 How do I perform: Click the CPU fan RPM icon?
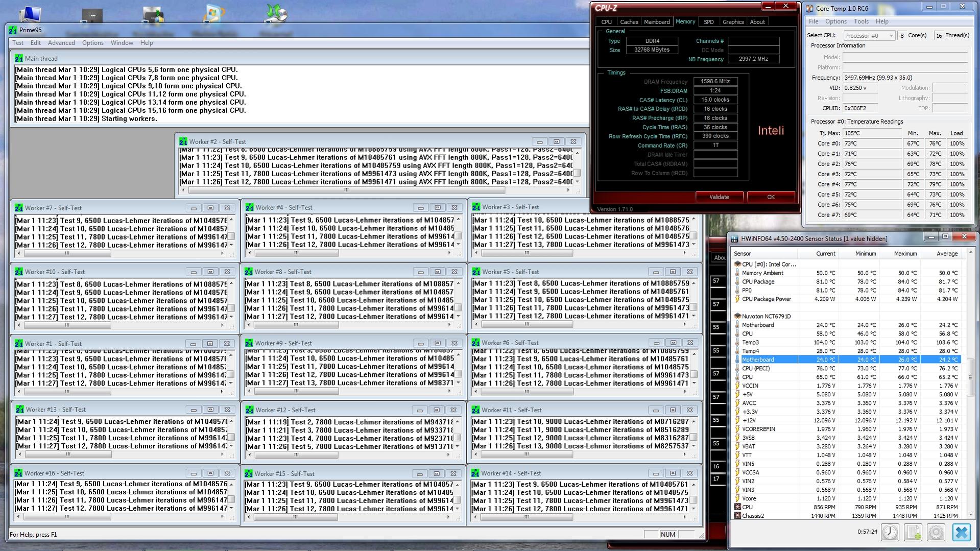(x=737, y=507)
